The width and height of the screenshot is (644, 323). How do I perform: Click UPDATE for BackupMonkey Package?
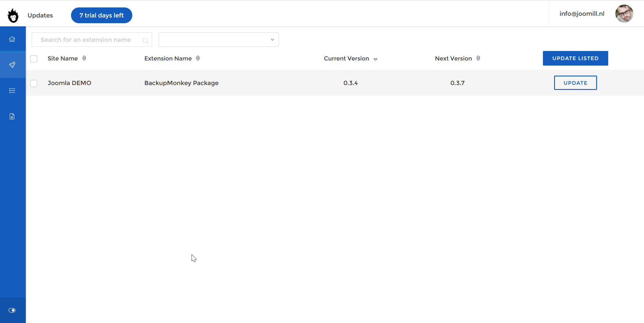(x=575, y=83)
